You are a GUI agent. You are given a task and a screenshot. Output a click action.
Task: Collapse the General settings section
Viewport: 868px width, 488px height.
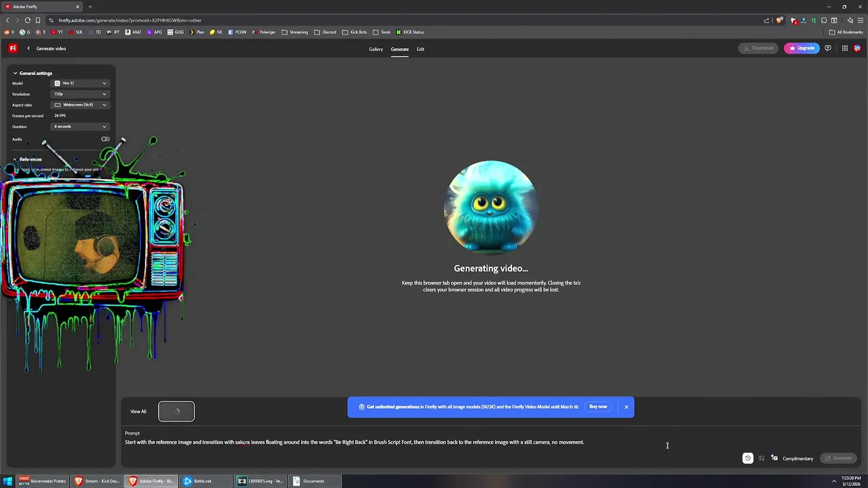tap(32, 73)
